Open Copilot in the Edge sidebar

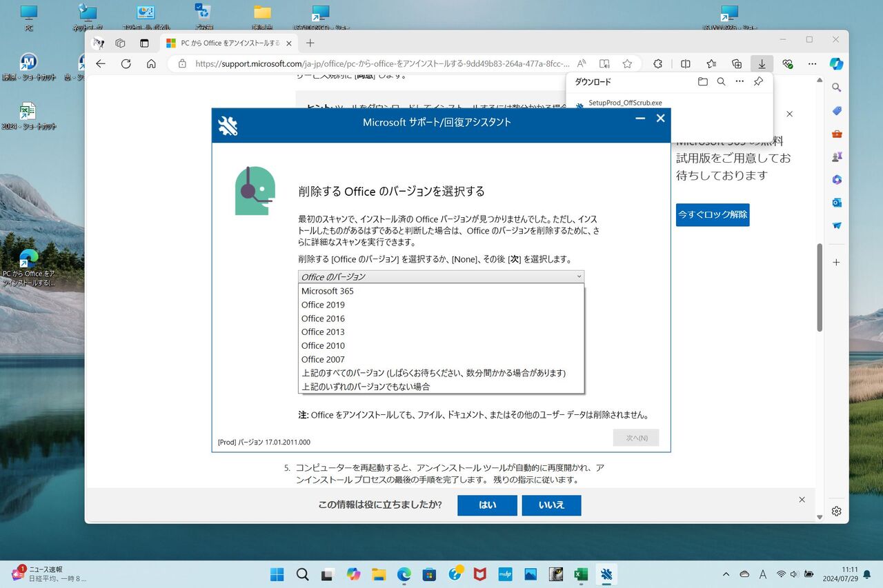click(836, 63)
